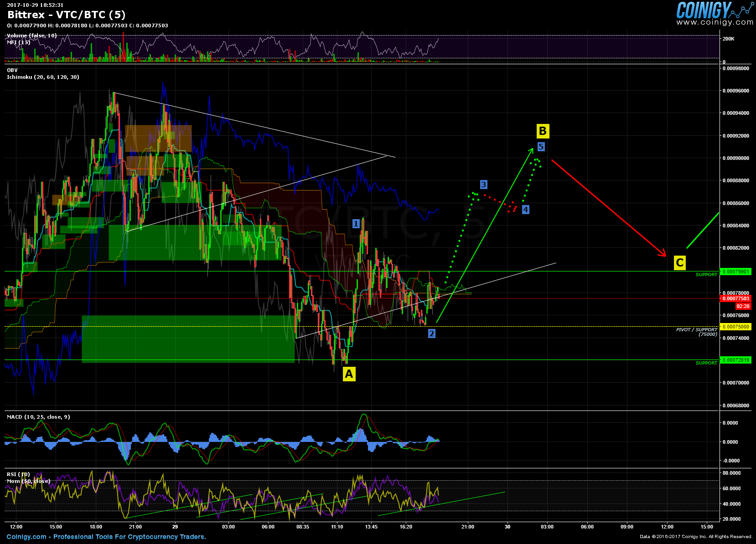
Task: Open the Coinigy.com footer link
Action: [x=26, y=537]
